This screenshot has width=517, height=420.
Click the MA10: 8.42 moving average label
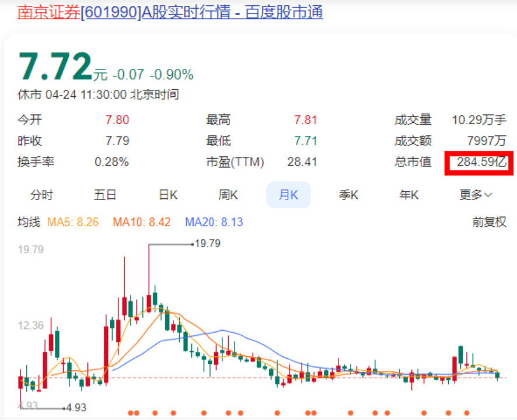tap(141, 222)
